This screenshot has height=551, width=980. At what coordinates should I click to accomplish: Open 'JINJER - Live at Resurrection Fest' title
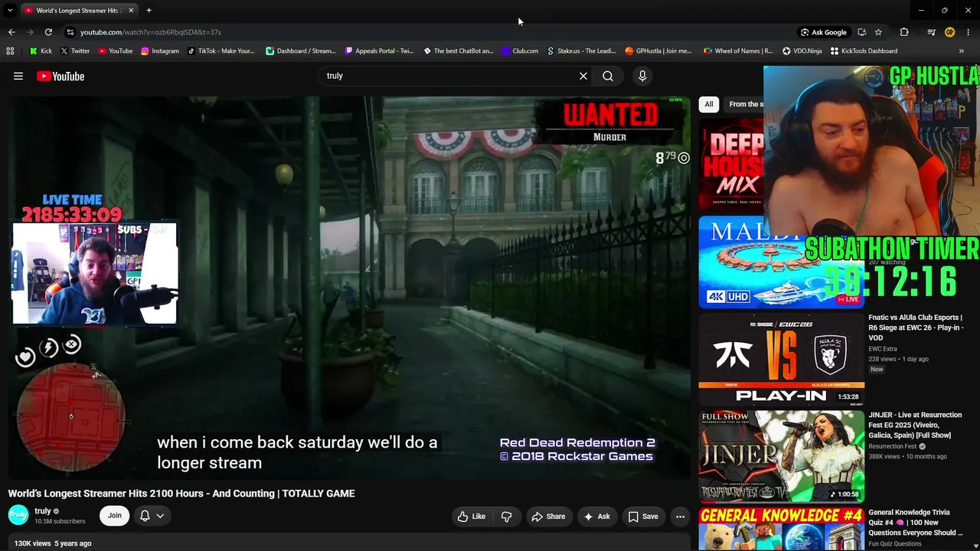coord(915,425)
